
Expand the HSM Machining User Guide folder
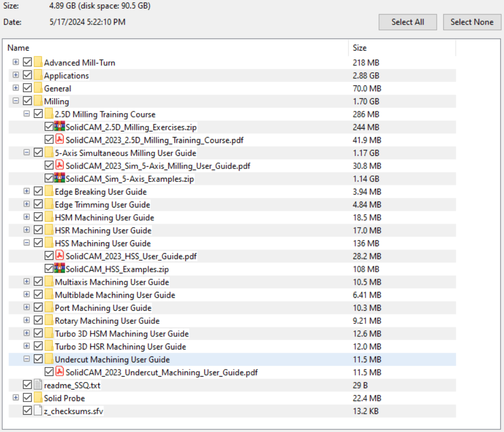(27, 217)
